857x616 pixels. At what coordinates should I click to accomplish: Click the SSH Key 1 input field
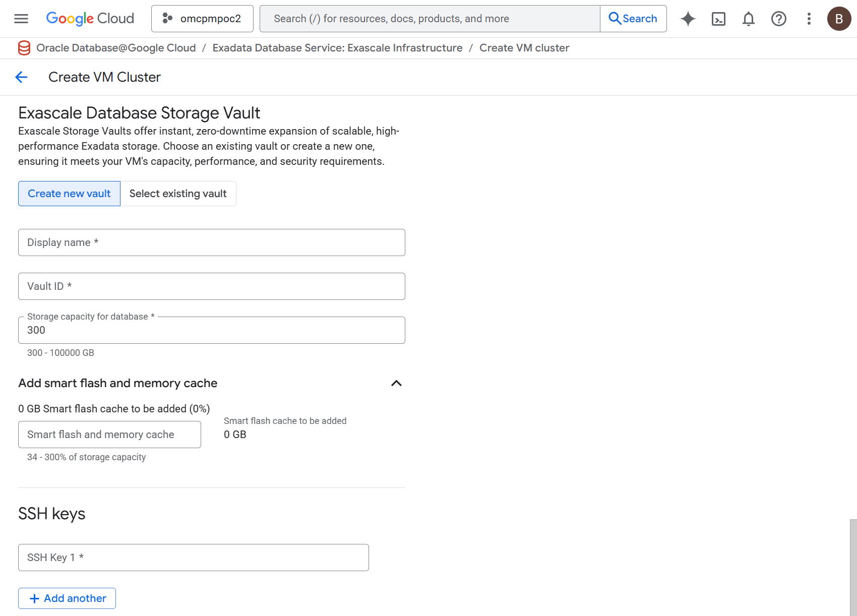pyautogui.click(x=193, y=557)
